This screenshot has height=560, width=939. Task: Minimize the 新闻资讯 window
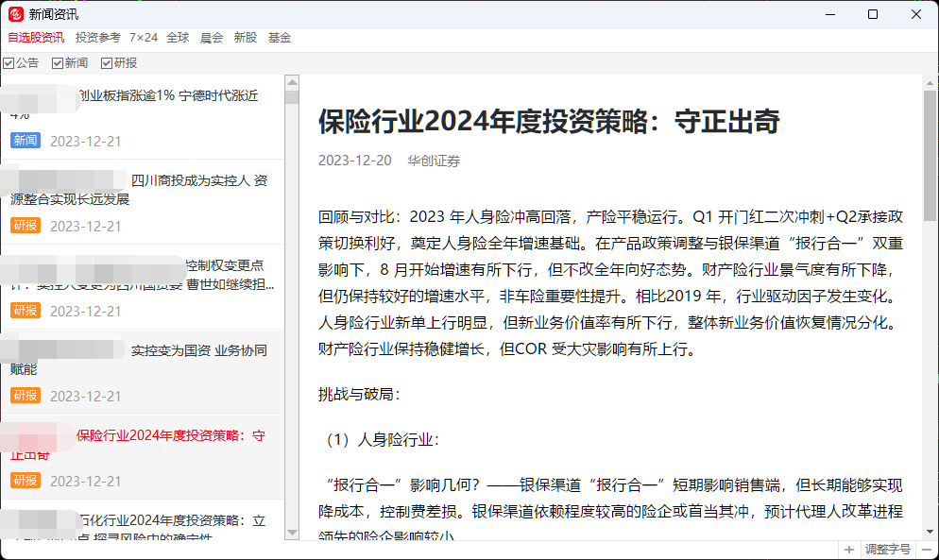click(x=828, y=14)
